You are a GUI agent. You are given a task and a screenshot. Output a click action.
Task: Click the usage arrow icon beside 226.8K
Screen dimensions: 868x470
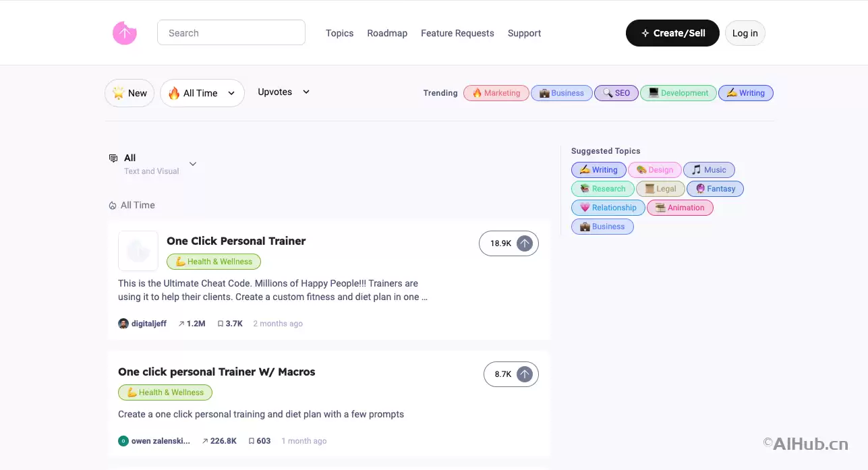[x=205, y=441]
